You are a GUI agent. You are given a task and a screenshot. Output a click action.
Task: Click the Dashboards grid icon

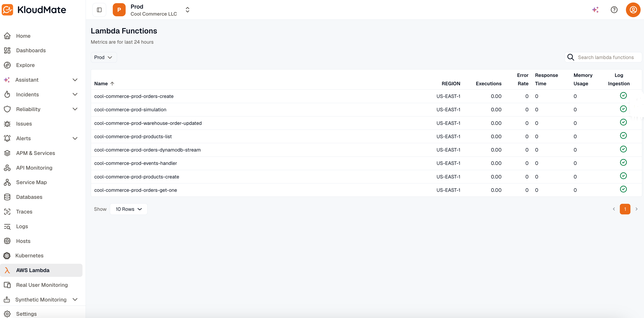tap(7, 50)
